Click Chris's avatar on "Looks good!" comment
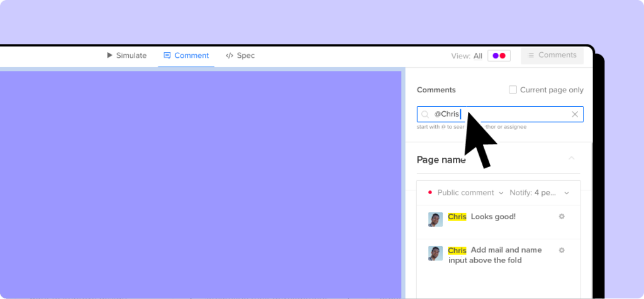Screen dimensions: 644x299 pyautogui.click(x=435, y=219)
